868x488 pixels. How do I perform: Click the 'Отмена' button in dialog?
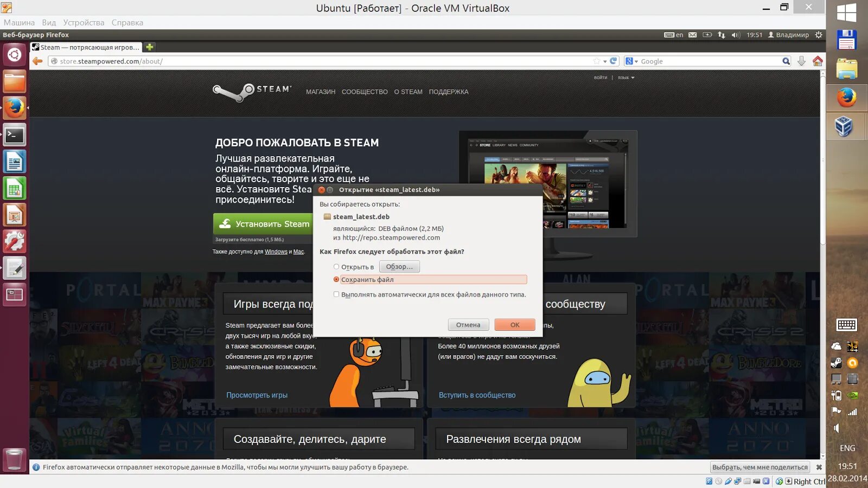(x=468, y=325)
